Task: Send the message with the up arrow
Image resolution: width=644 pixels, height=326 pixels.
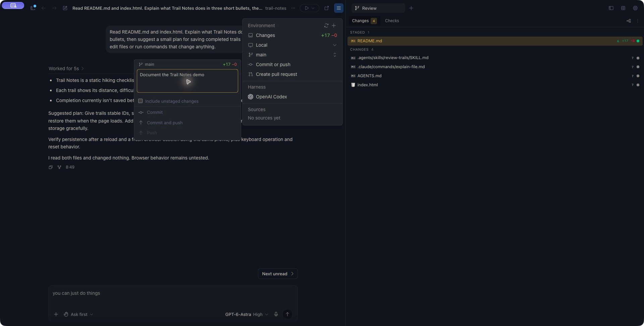Action: pos(287,314)
